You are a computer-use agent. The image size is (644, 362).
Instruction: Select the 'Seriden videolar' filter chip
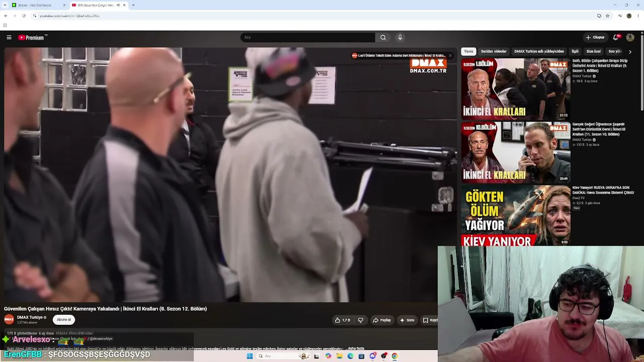[x=494, y=51]
